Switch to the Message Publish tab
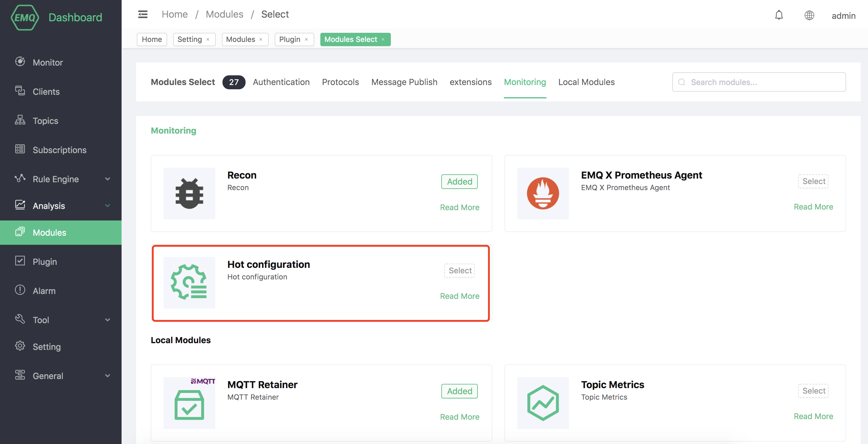 click(404, 82)
